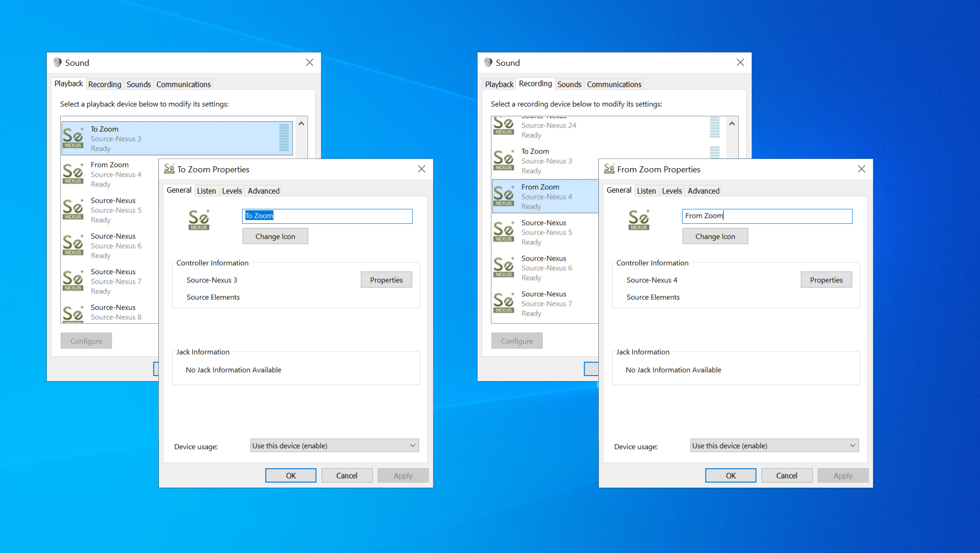This screenshot has height=553, width=980.
Task: Click the To Zoom device icon in Recording list
Action: [x=504, y=160]
